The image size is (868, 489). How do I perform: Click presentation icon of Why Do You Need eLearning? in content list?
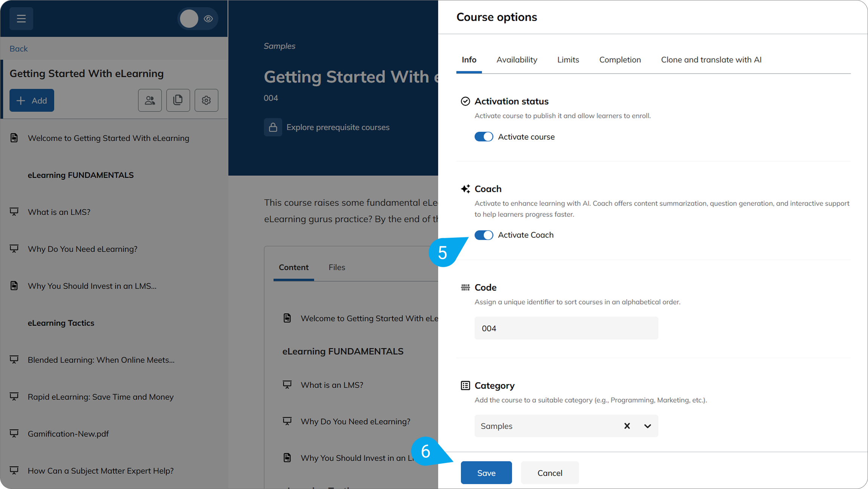(287, 421)
